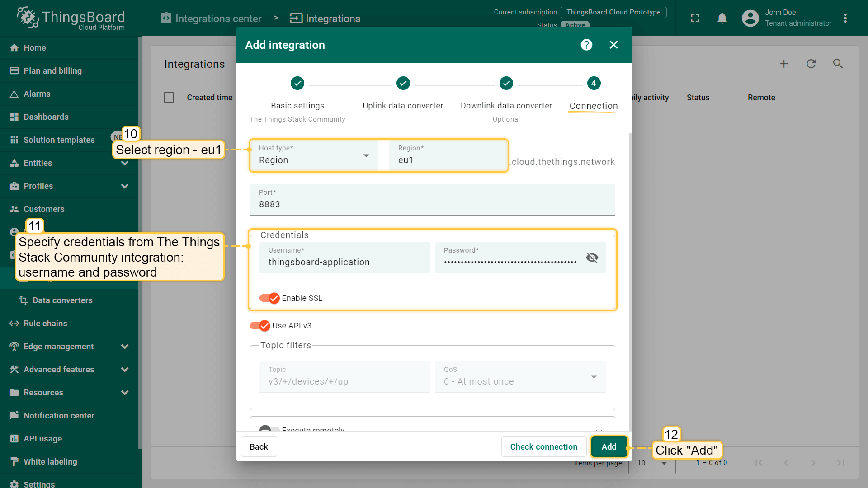868x488 pixels.
Task: Refresh the integrations table
Action: click(811, 64)
